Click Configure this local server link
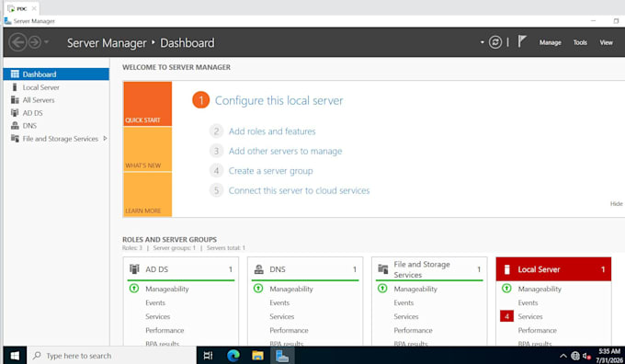 click(x=278, y=100)
